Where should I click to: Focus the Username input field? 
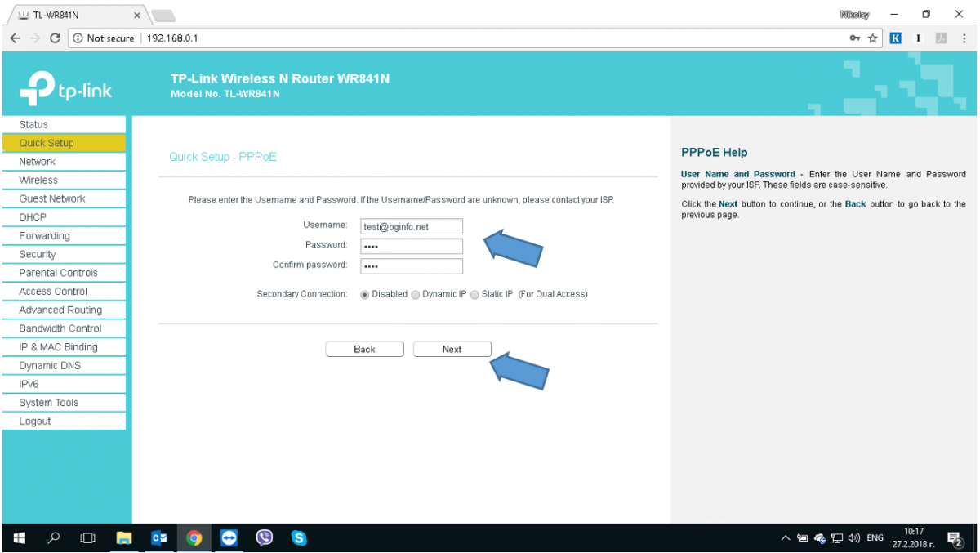(412, 226)
